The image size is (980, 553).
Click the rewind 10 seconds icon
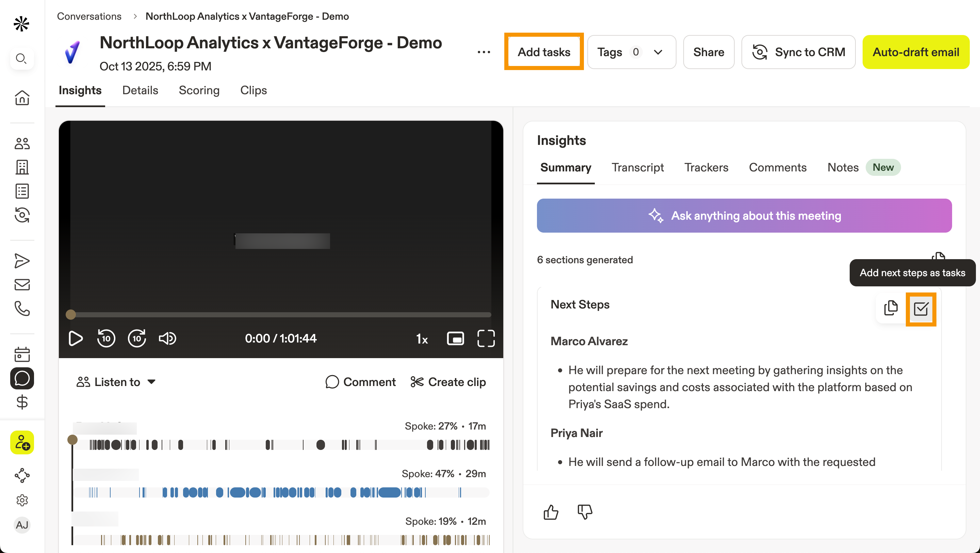tap(106, 338)
